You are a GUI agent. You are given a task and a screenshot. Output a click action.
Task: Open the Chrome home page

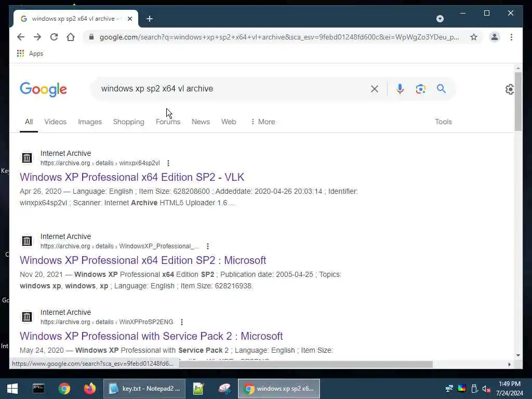(71, 37)
